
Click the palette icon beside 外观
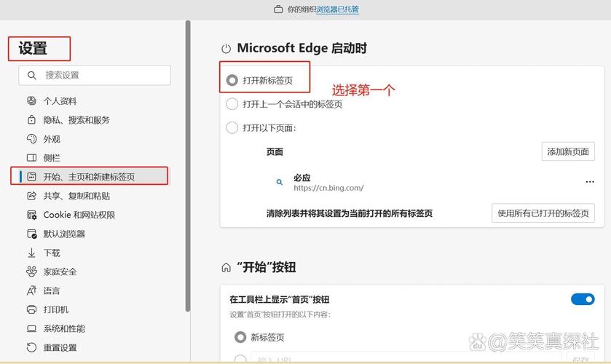[x=31, y=139]
